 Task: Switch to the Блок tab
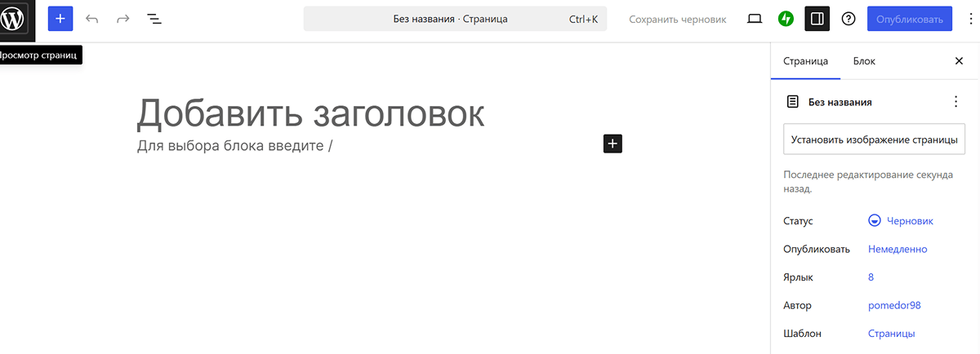[x=864, y=61]
